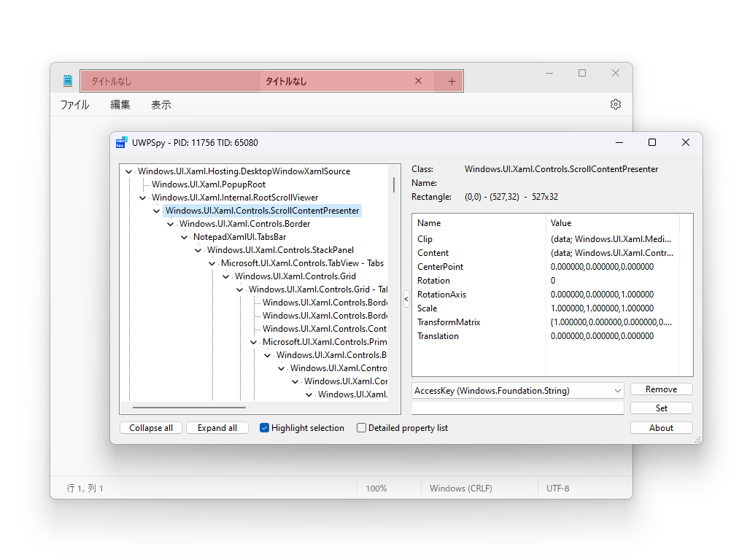Image resolution: width=747 pixels, height=560 pixels.
Task: Select NotepadXamlUI.TabsBar tree item
Action: (x=239, y=237)
